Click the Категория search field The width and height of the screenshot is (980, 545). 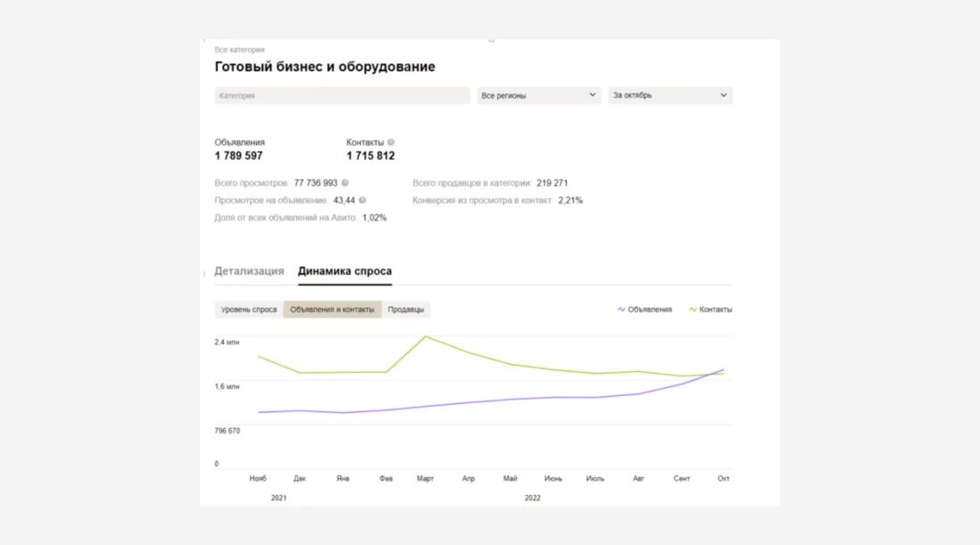(342, 95)
